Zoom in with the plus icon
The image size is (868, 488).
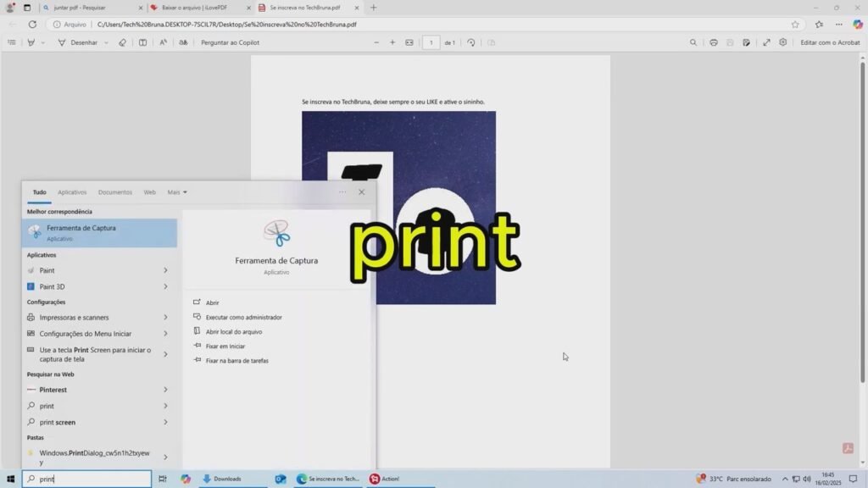[392, 42]
